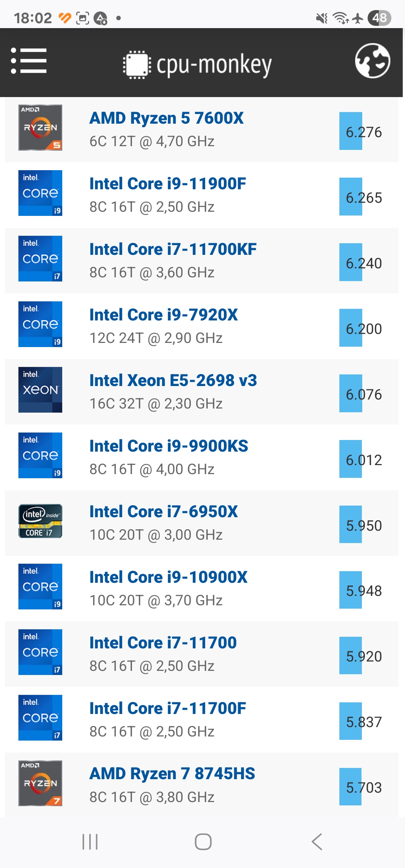Open Intel Core i9-7920X link
This screenshot has height=868, width=405.
point(163,315)
